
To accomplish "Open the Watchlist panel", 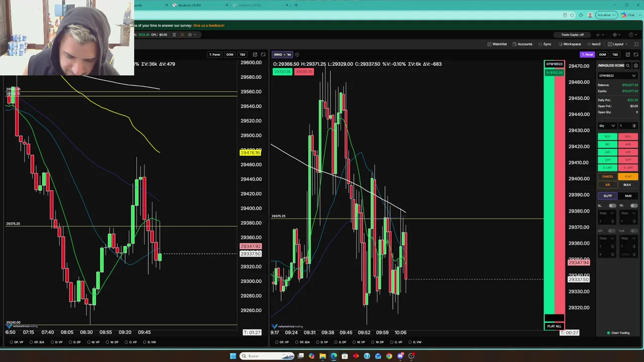I will (x=497, y=44).
